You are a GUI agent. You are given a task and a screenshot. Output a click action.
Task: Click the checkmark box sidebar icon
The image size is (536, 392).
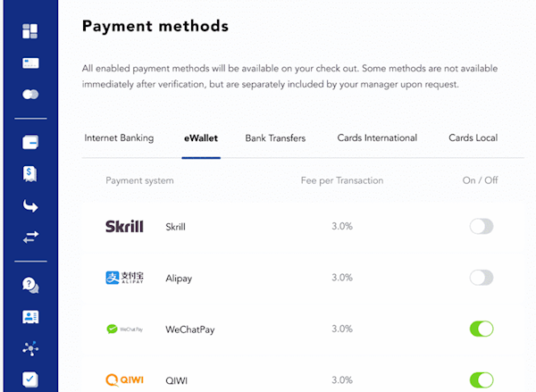(29, 379)
